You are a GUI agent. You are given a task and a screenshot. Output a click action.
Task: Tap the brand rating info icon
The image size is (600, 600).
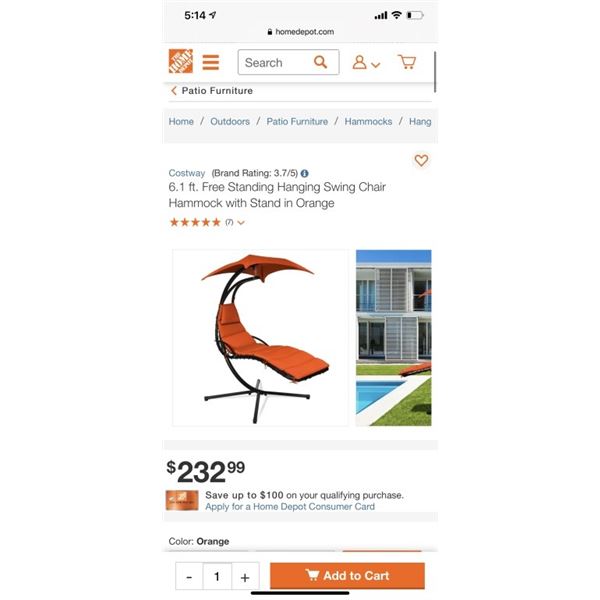pyautogui.click(x=305, y=173)
